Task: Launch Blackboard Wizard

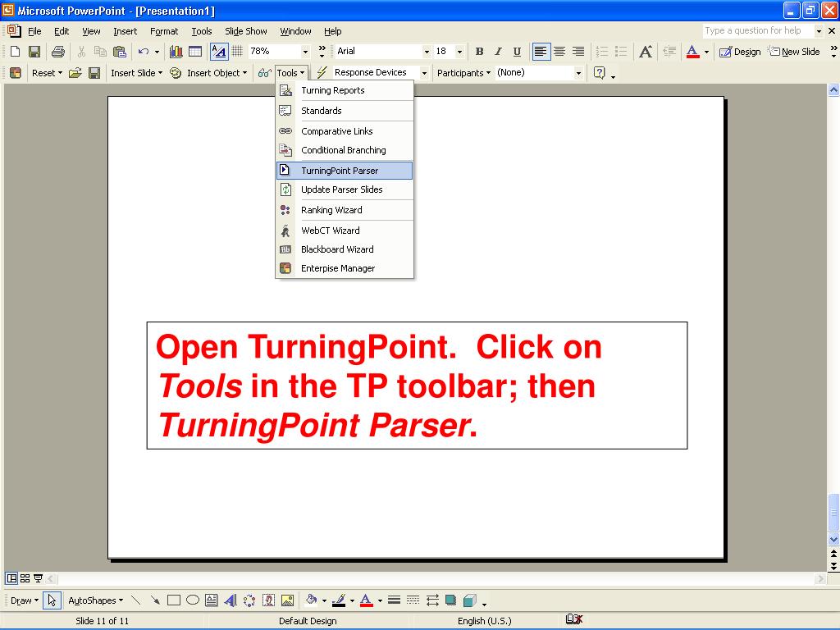Action: click(345, 249)
